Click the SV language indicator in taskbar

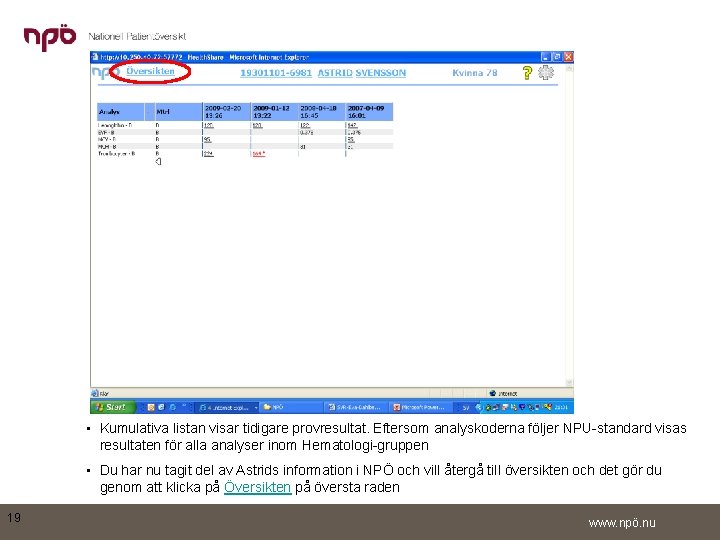tap(466, 407)
